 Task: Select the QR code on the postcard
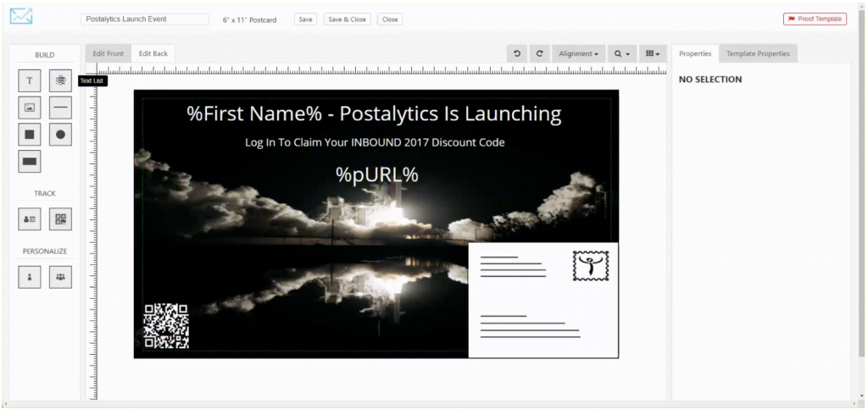pos(166,326)
